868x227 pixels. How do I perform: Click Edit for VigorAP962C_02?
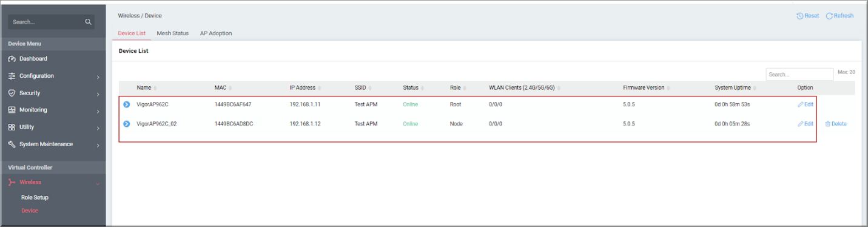(x=806, y=124)
